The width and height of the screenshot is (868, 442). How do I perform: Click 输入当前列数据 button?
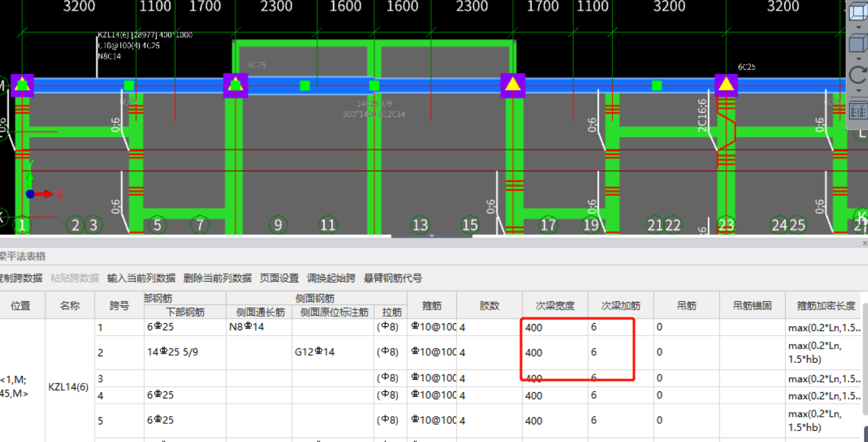[141, 278]
